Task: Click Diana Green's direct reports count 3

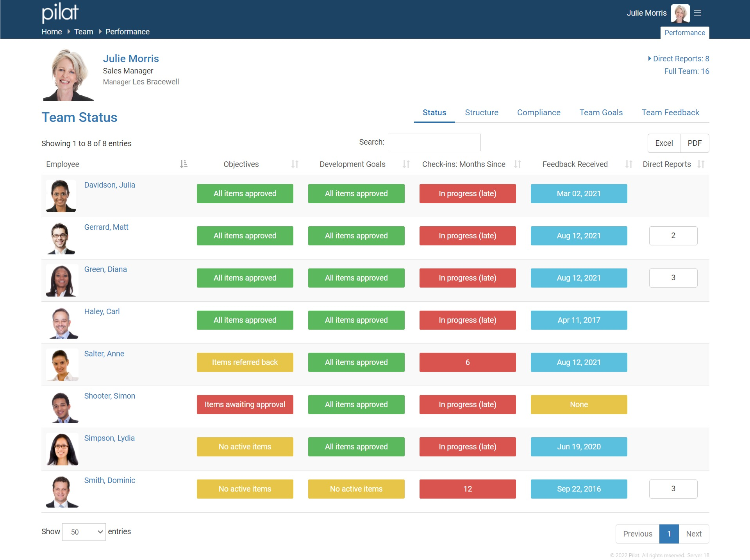Action: click(x=673, y=278)
